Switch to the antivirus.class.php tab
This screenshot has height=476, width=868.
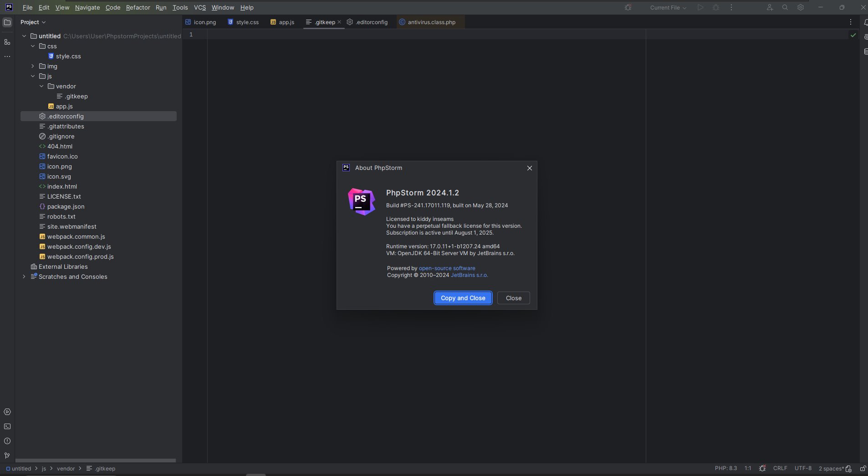tap(431, 22)
